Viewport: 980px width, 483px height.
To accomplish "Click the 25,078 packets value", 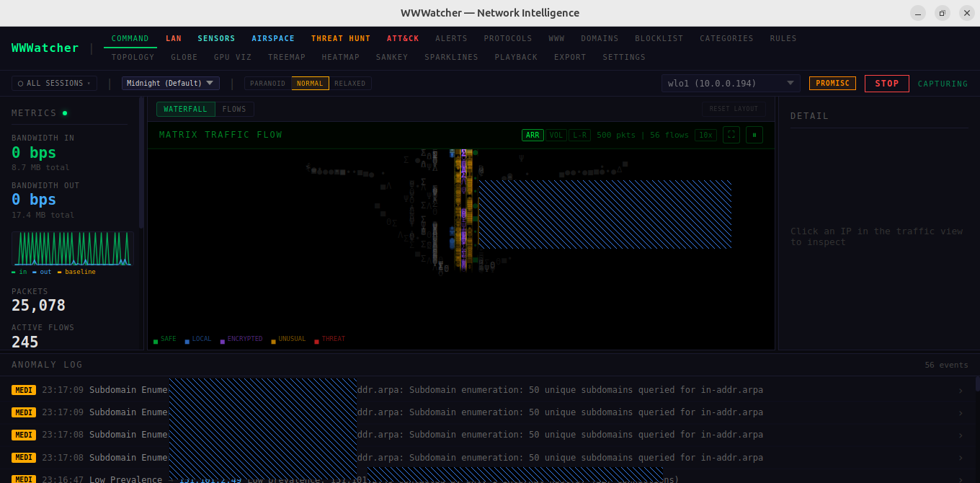I will coord(38,306).
